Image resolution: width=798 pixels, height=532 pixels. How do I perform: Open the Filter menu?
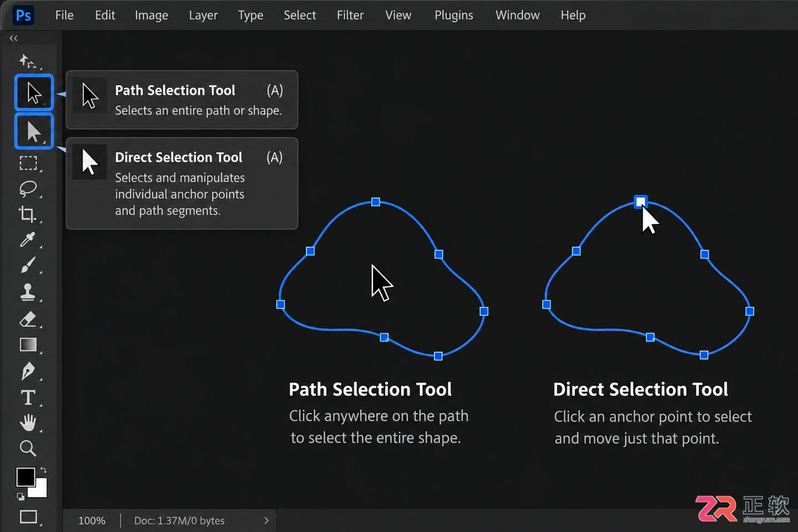tap(350, 15)
